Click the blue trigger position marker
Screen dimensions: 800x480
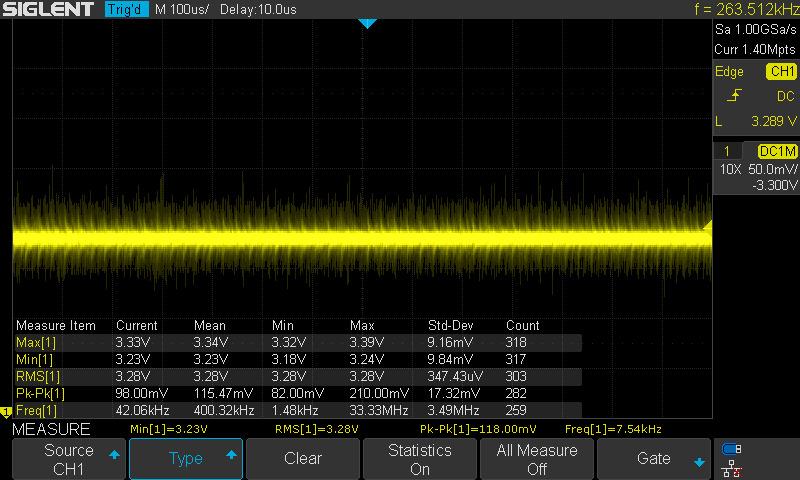[367, 23]
